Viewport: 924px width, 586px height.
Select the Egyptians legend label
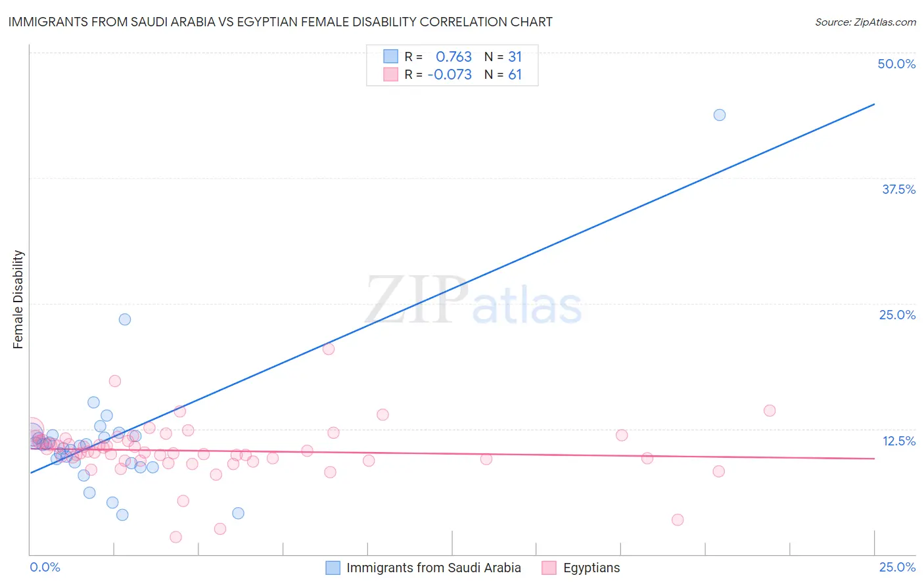591,568
